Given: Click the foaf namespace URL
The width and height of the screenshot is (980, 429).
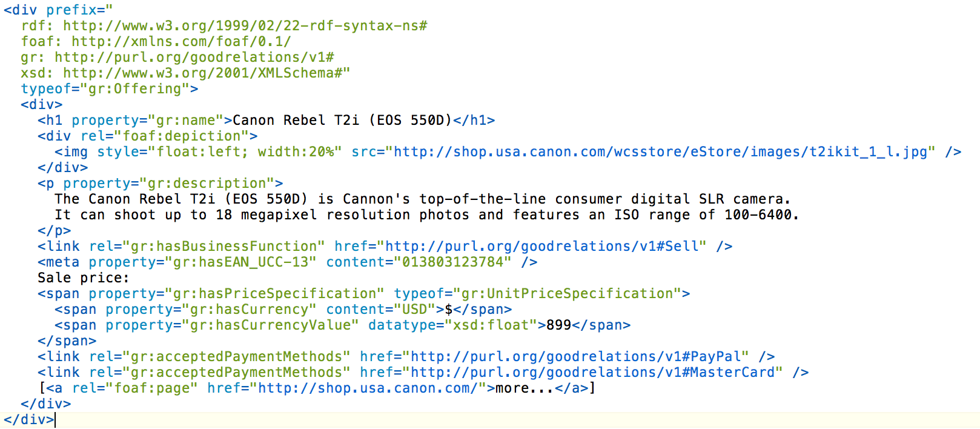Looking at the screenshot, I should click(x=181, y=42).
